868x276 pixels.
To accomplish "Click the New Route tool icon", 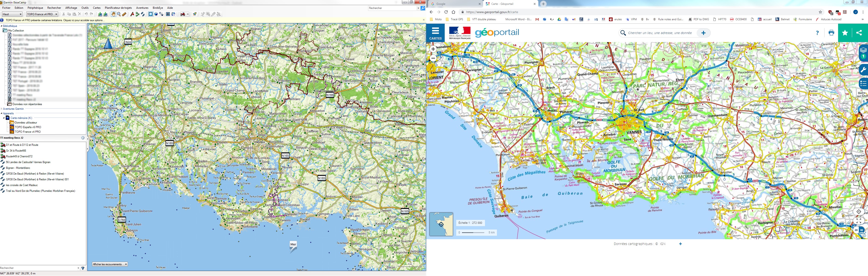I will click(x=138, y=14).
